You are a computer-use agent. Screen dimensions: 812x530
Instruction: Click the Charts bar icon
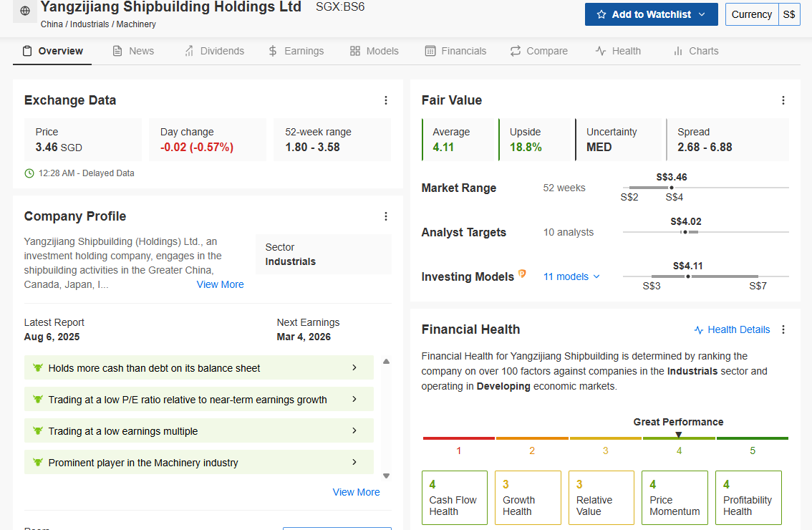point(678,51)
